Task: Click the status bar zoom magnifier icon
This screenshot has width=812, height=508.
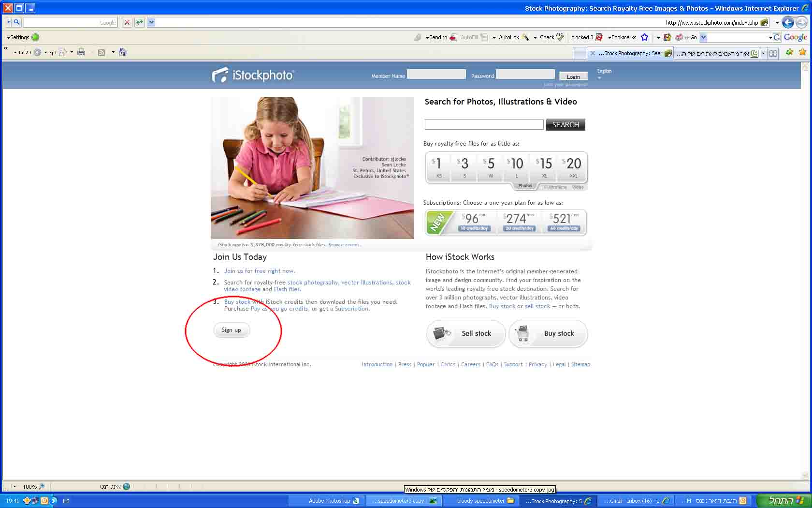Action: coord(42,486)
